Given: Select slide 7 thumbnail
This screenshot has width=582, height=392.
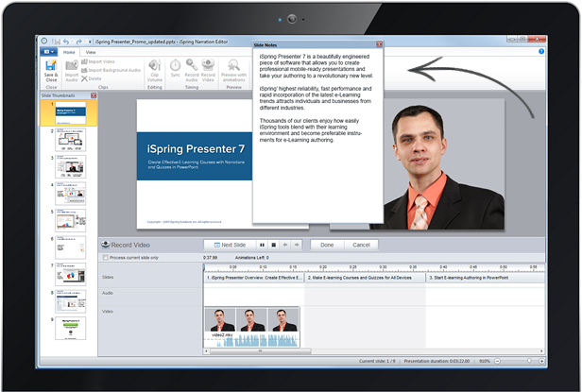Looking at the screenshot, I should (71, 274).
